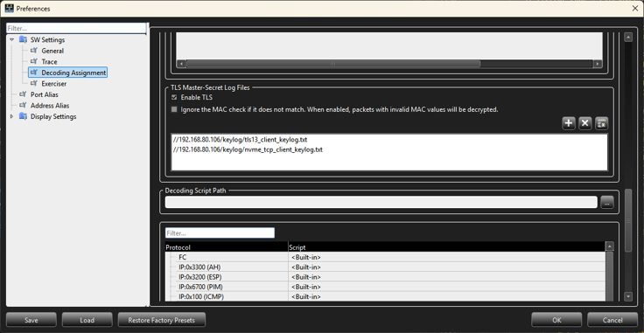Click the icon next to Trace

tap(33, 61)
